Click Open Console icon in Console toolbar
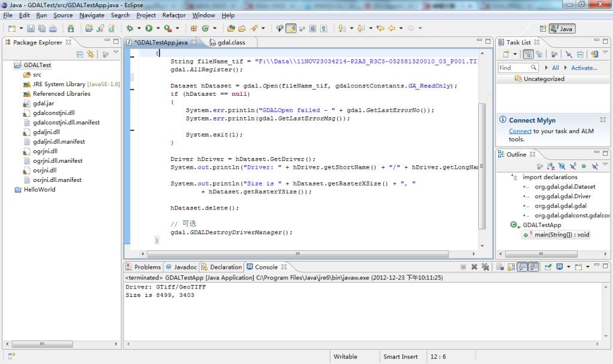613x364 pixels. [578, 267]
